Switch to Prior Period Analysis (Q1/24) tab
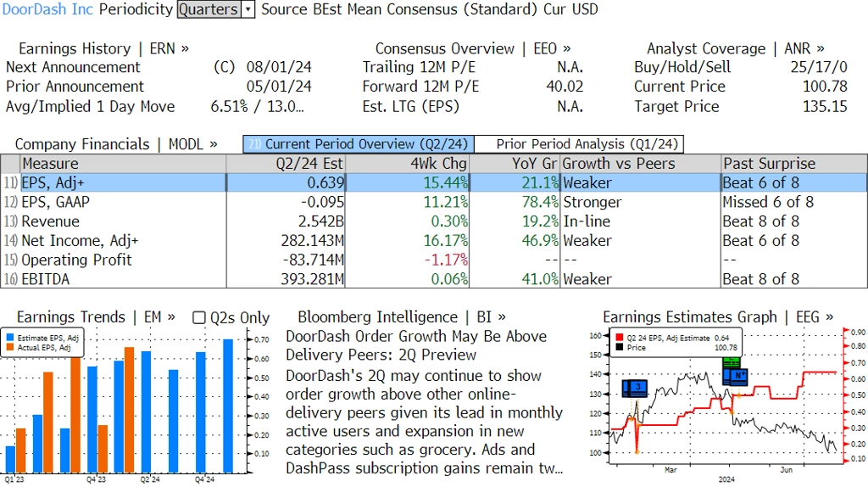 [x=580, y=144]
